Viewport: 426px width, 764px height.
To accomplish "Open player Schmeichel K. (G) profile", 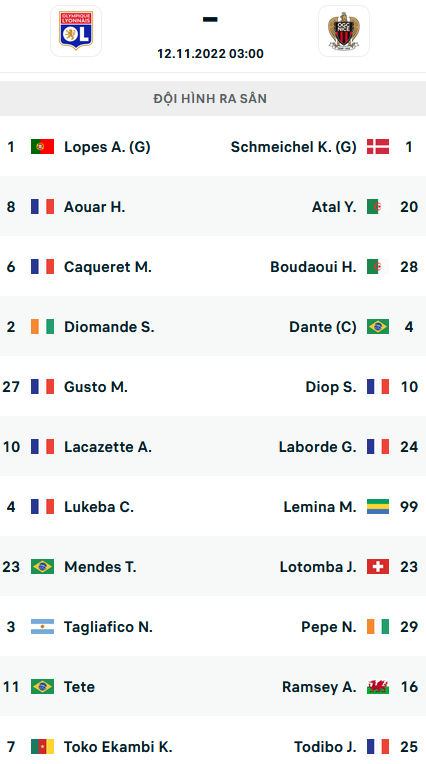I will click(293, 147).
